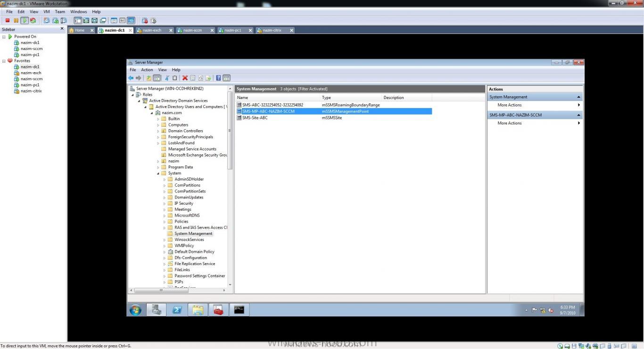This screenshot has height=349, width=644.
Task: Click the Server Manager Back arrow icon
Action: coord(131,78)
